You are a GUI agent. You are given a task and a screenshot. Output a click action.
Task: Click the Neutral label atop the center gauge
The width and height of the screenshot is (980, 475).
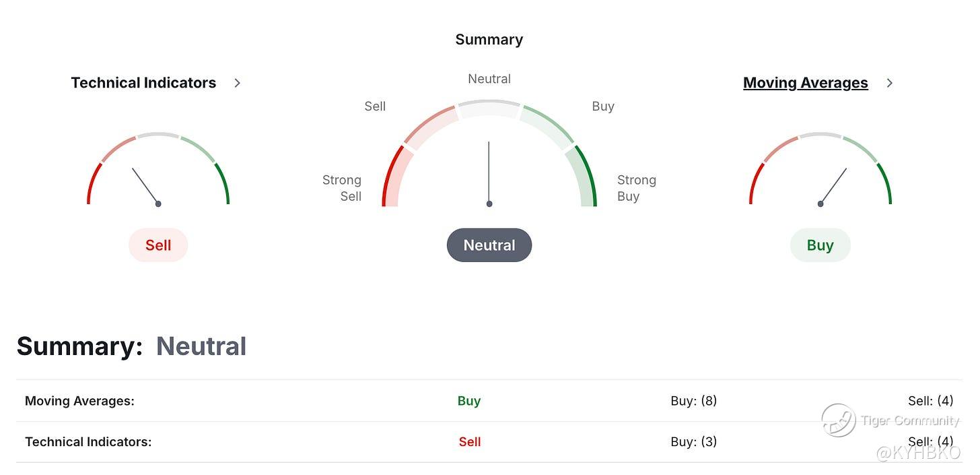(x=489, y=79)
